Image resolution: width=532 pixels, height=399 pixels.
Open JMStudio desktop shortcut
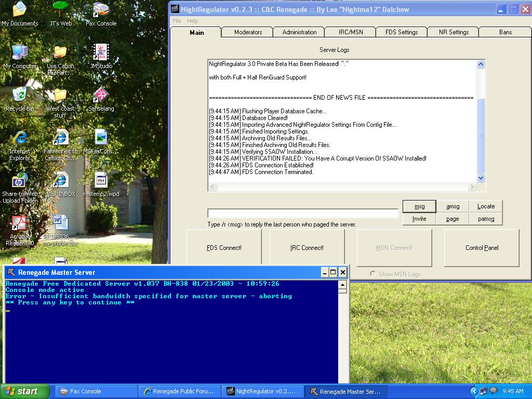click(101, 53)
